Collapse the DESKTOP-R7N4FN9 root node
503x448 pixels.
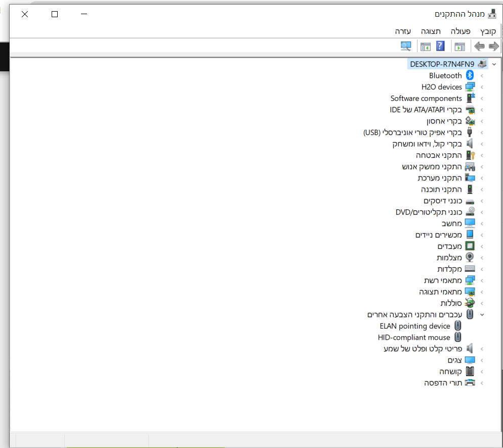point(494,64)
